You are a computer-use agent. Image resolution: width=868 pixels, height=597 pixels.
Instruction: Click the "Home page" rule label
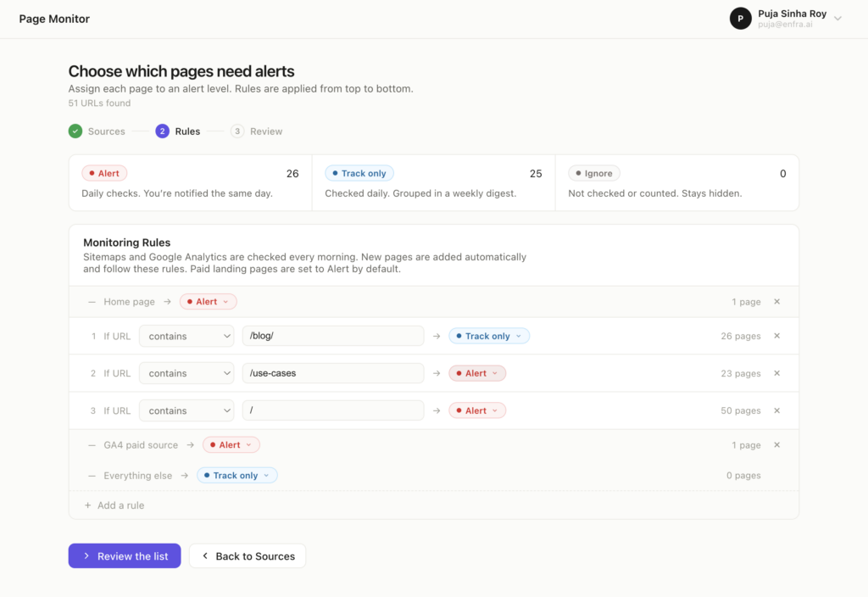129,302
